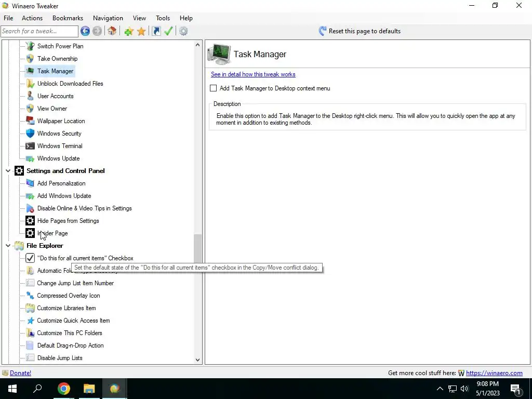
Task: Open bookmarks with the yellow star icon
Action: 141,31
